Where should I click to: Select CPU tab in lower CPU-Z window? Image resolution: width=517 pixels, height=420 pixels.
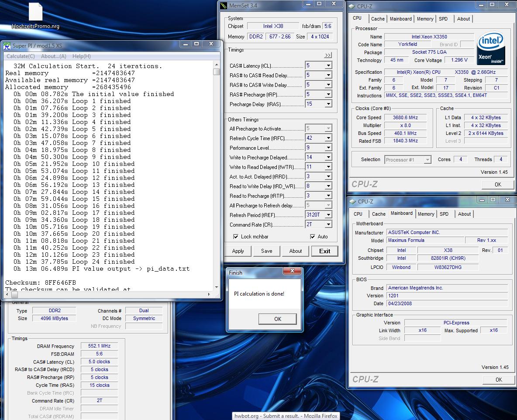click(358, 214)
